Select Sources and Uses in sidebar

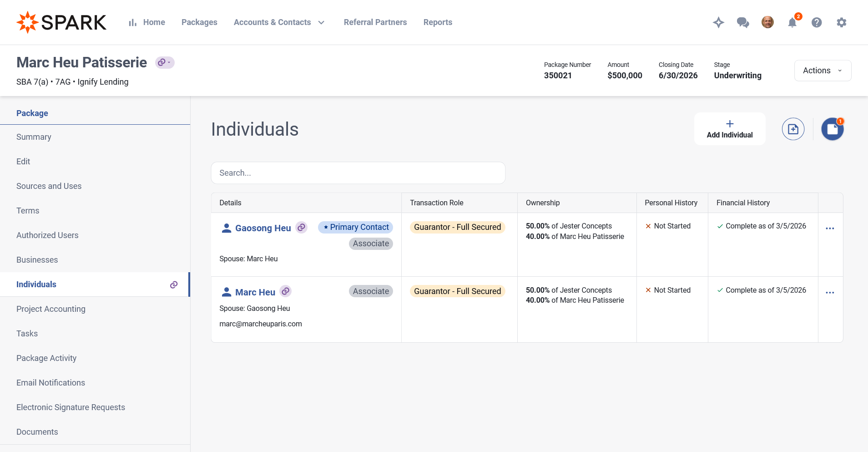click(49, 186)
